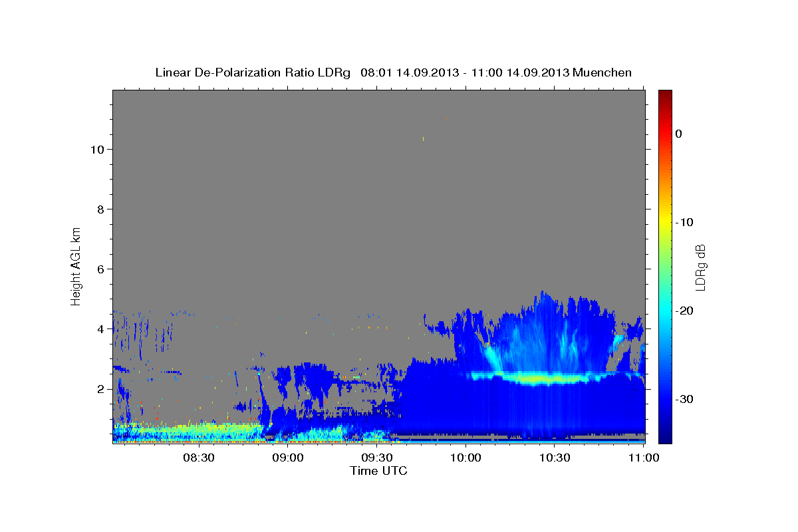Click the height tick label 4
The image size is (798, 532).
point(100,329)
